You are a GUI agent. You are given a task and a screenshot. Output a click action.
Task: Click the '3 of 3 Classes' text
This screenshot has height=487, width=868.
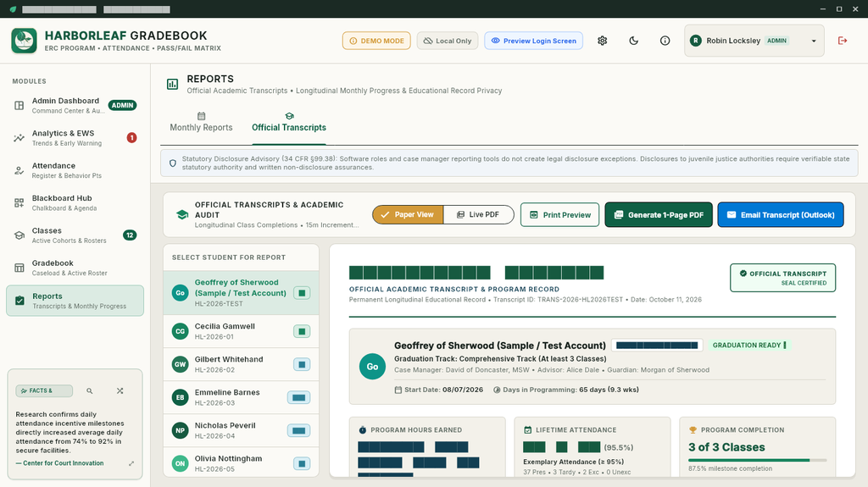(726, 447)
